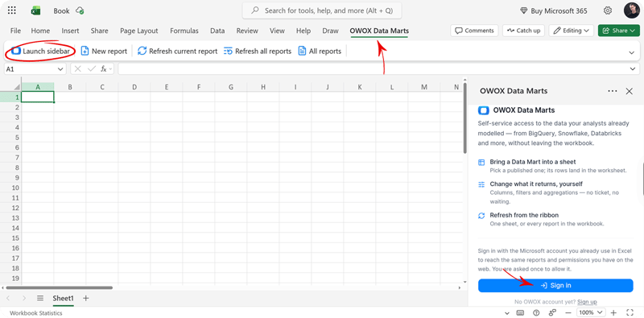
Task: Click Buy Microsoft 365
Action: 553,11
